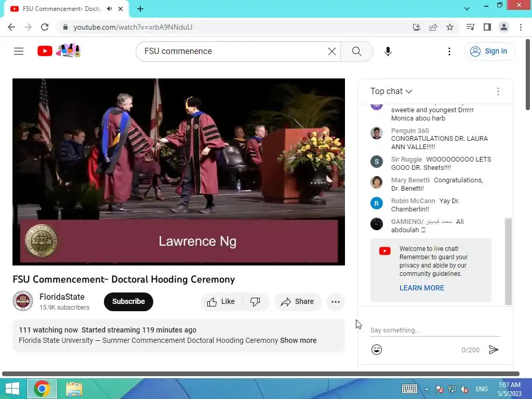Select Penguin 360 chat author
This screenshot has height=399, width=532.
click(x=410, y=130)
